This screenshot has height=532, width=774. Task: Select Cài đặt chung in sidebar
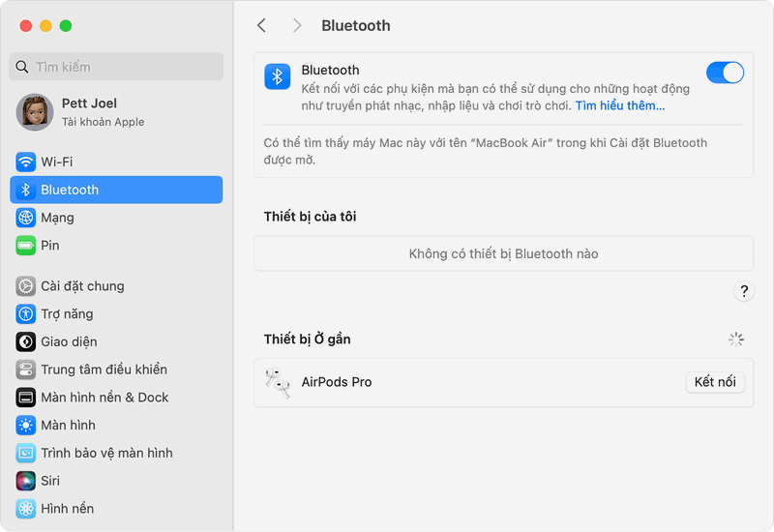click(x=116, y=286)
